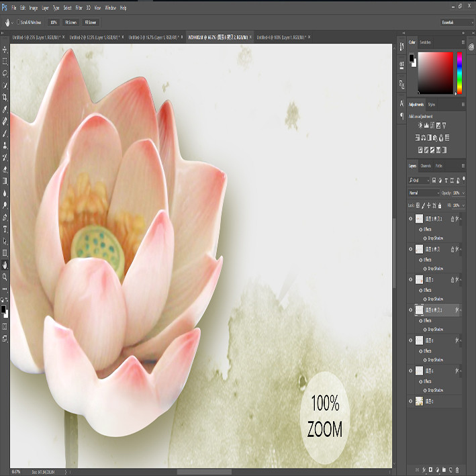The width and height of the screenshot is (476, 476).
Task: Select the Pen tool
Action: (5, 218)
